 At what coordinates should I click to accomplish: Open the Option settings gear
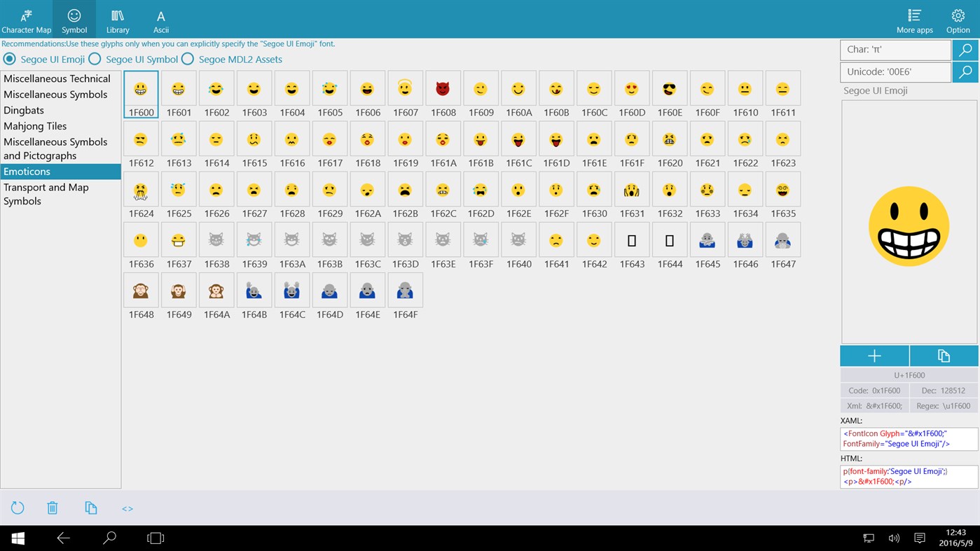pyautogui.click(x=958, y=20)
